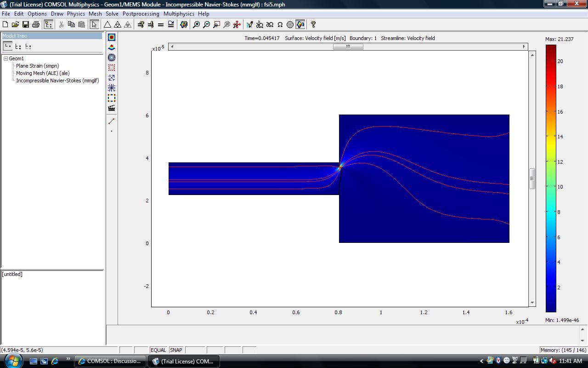Click the Zoom Extents red arrows icon
This screenshot has height=368, width=588.
click(237, 24)
